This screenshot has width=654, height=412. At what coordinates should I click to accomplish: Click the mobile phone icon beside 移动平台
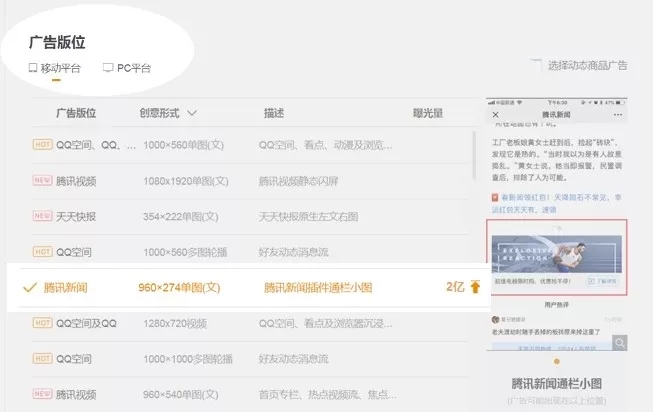point(33,68)
